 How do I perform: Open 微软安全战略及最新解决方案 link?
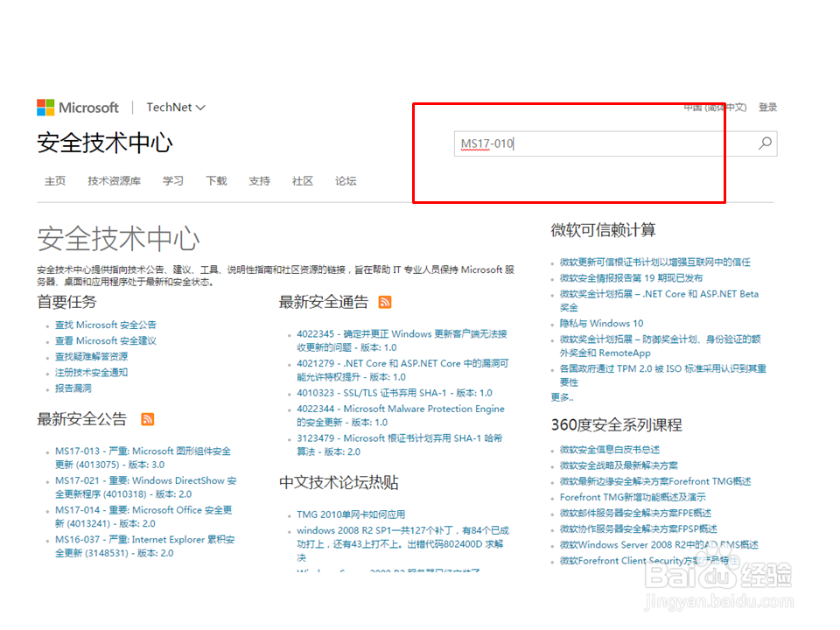click(x=619, y=465)
